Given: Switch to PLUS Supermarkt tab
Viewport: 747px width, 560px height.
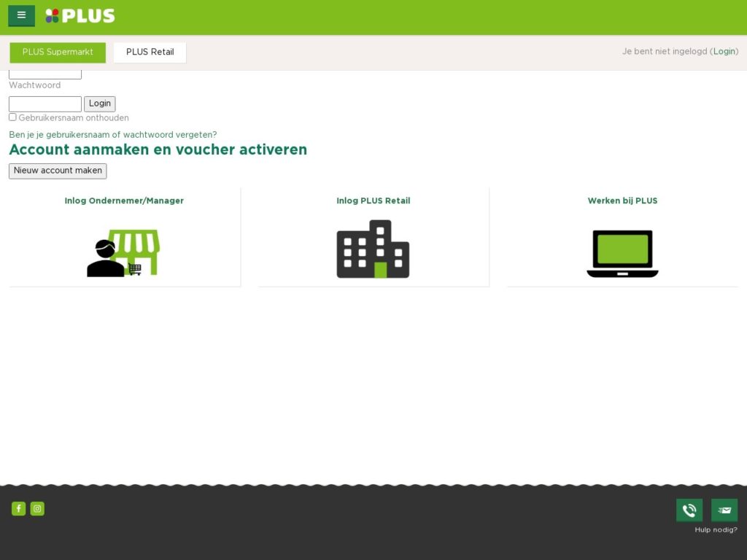Looking at the screenshot, I should [58, 52].
